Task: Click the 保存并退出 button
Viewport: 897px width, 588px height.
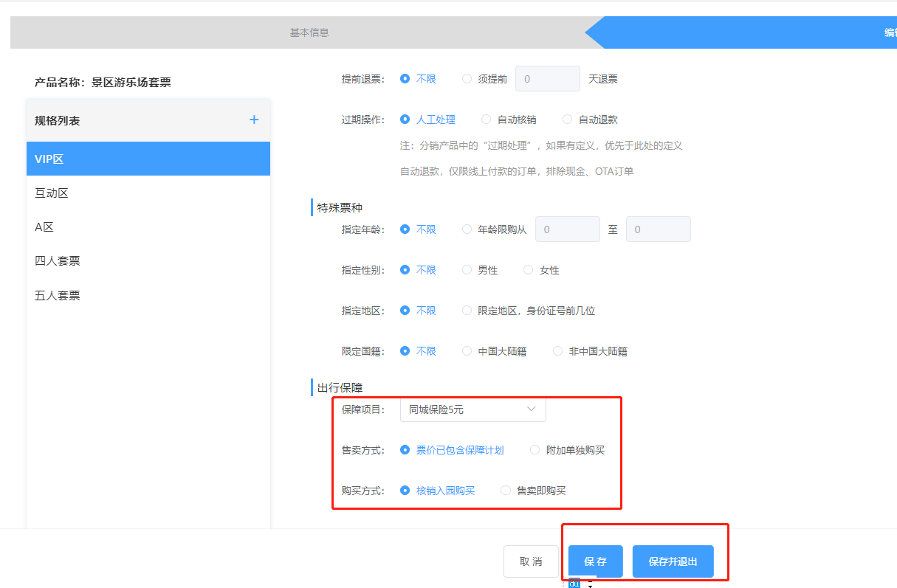Action: click(x=673, y=561)
